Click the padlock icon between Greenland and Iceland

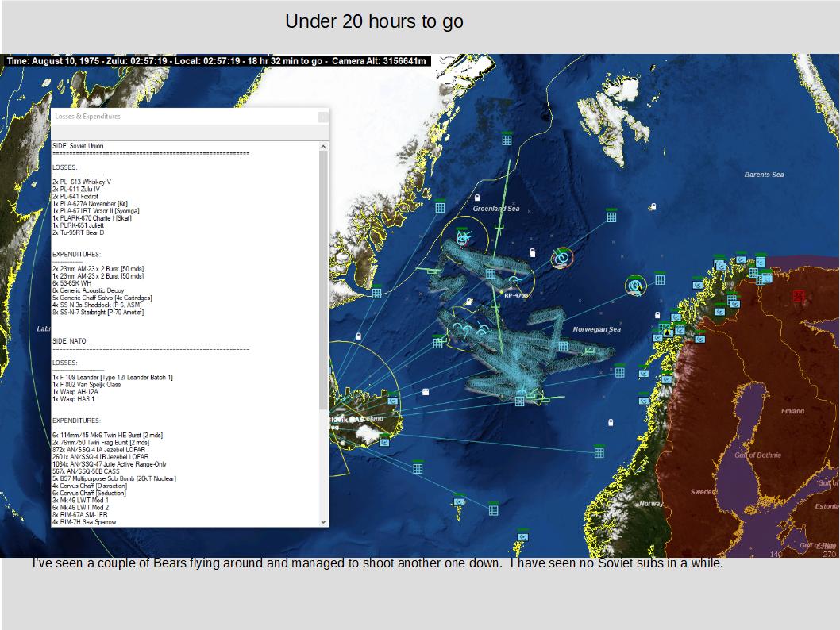tap(358, 336)
